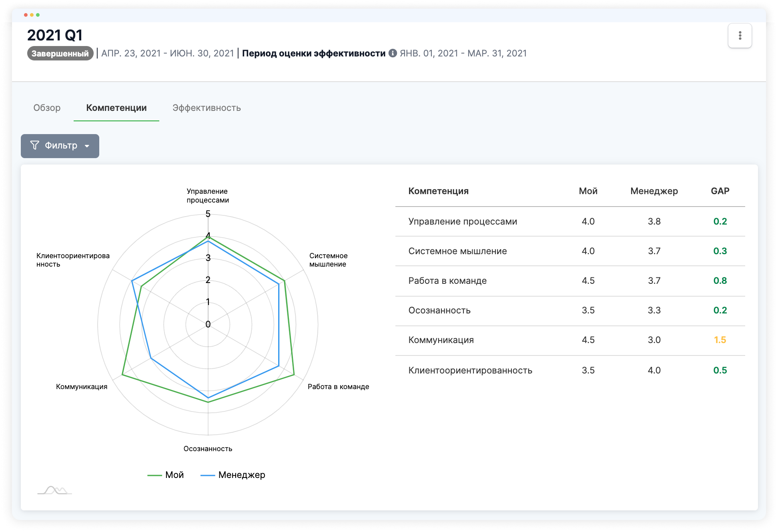Click the Период оценки эффективности label
The image size is (778, 532).
click(314, 53)
